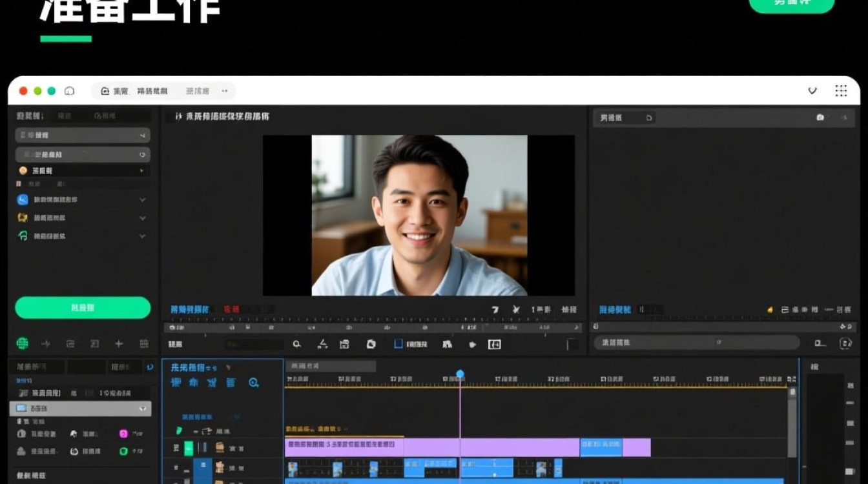Click the hand icon in the preview toolbar
Image resolution: width=868 pixels, height=484 pixels.
click(472, 345)
